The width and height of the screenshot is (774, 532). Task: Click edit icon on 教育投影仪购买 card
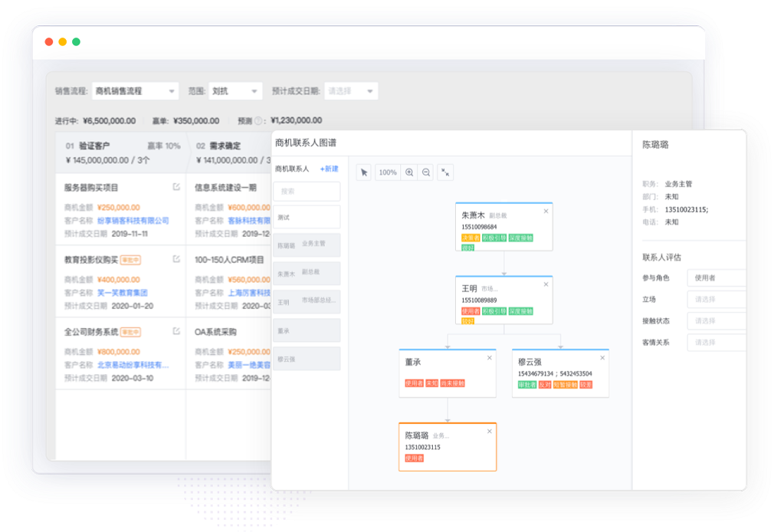click(x=176, y=260)
